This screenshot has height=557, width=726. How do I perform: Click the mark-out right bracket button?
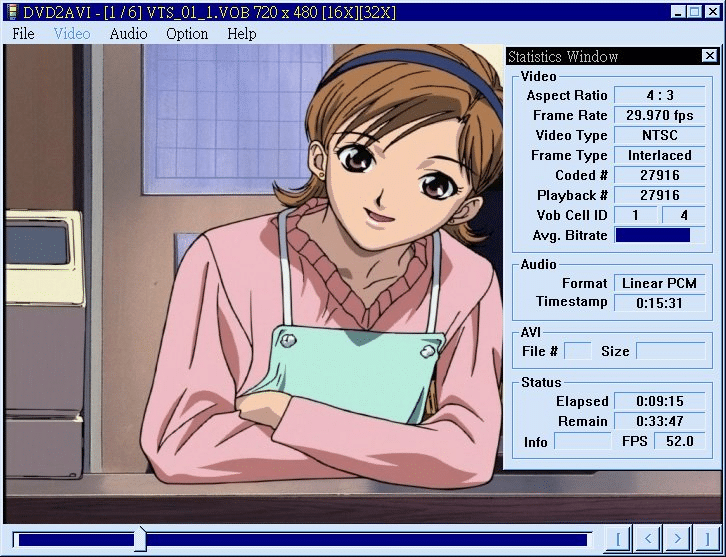[707, 538]
